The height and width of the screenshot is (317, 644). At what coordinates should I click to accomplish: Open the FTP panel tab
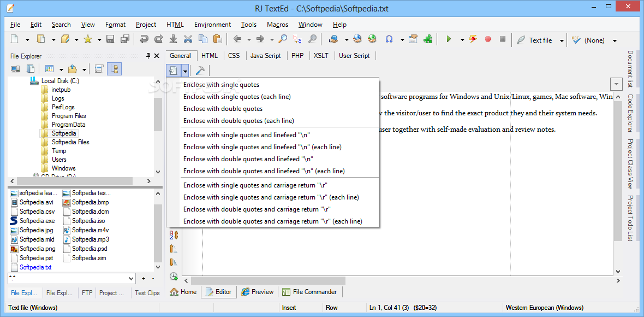(x=87, y=293)
